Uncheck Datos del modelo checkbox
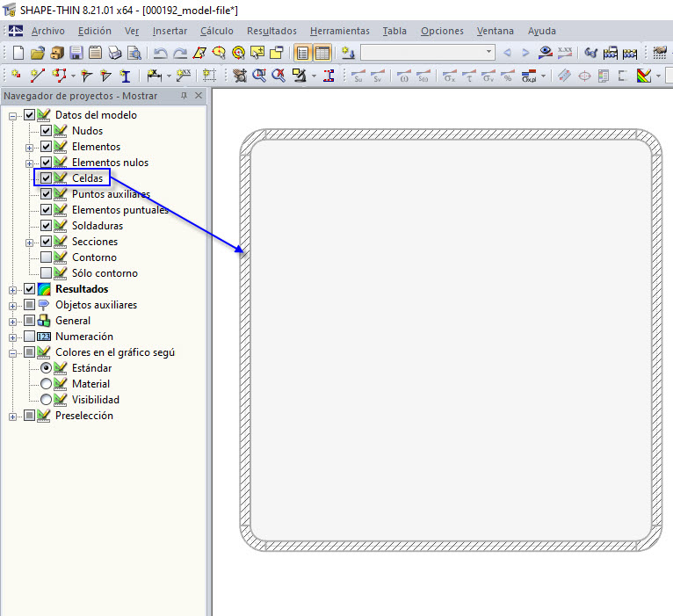Screen dimensions: 673x616 (x=29, y=114)
